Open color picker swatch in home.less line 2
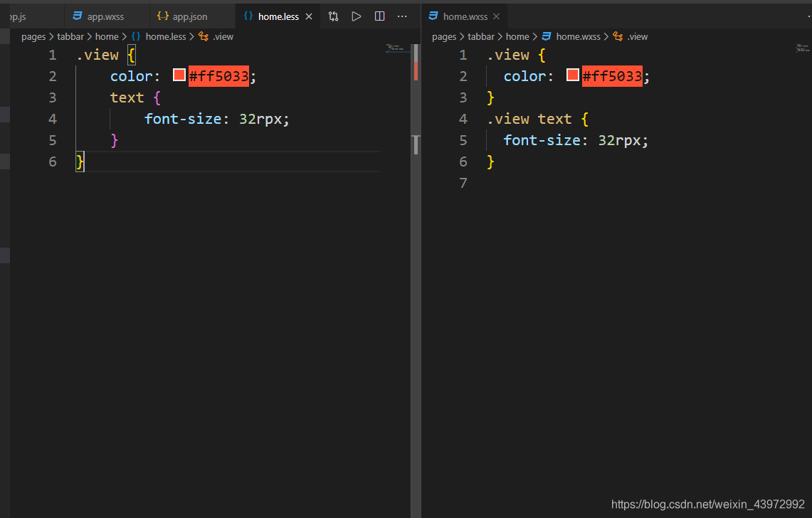Viewport: 812px width, 518px height. tap(179, 75)
